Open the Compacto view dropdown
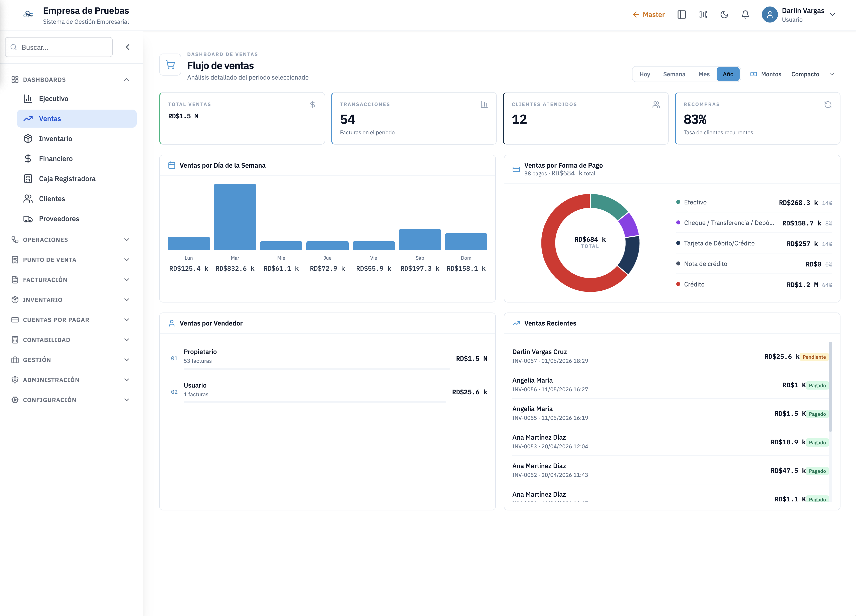The height and width of the screenshot is (616, 856). tap(812, 74)
